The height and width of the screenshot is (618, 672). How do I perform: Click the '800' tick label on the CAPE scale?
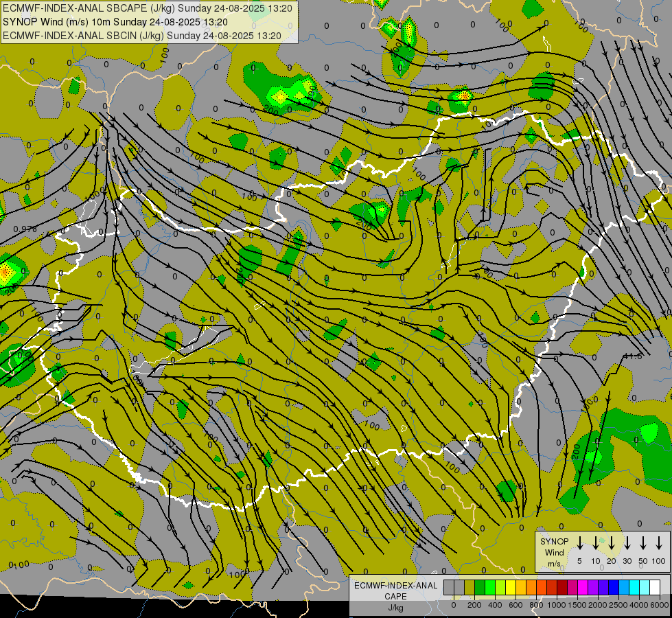(536, 605)
